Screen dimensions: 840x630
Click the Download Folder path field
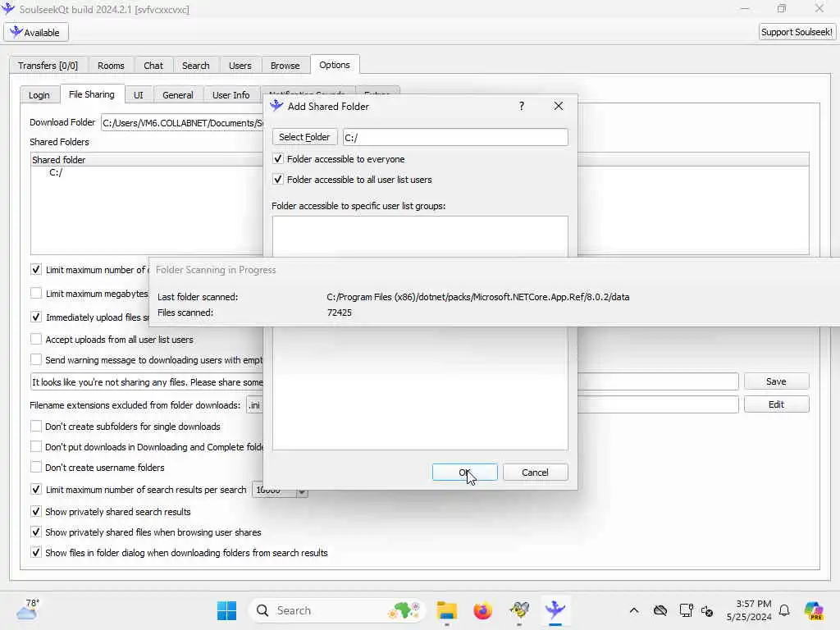coord(182,123)
